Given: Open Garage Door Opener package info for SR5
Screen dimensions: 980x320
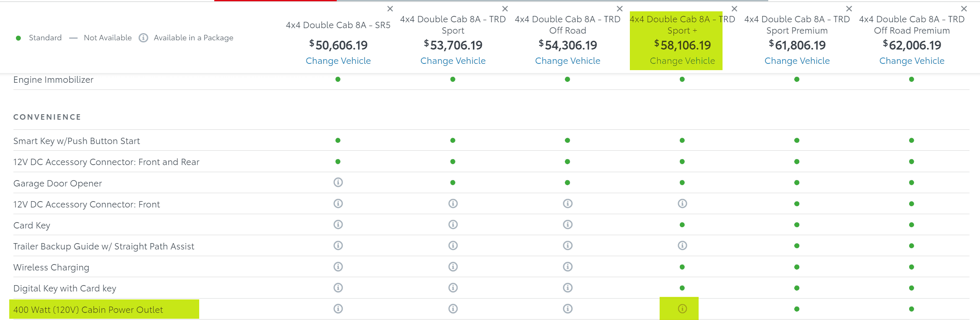Looking at the screenshot, I should pos(338,182).
